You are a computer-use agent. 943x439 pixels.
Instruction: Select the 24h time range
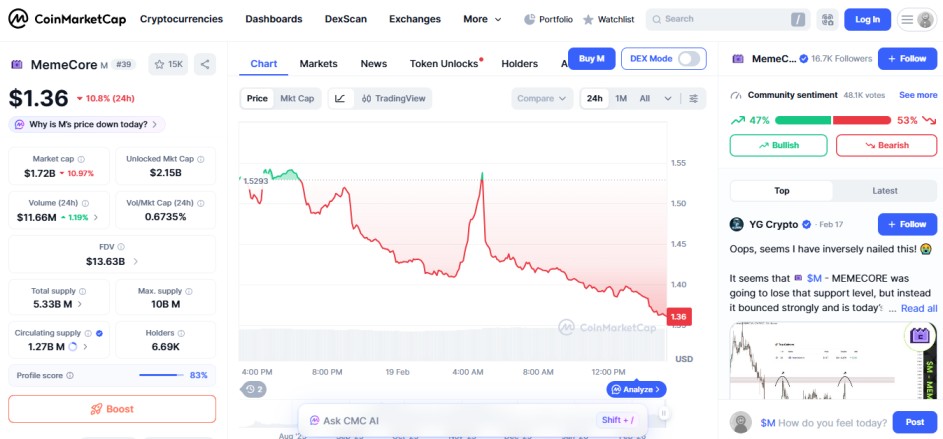595,98
